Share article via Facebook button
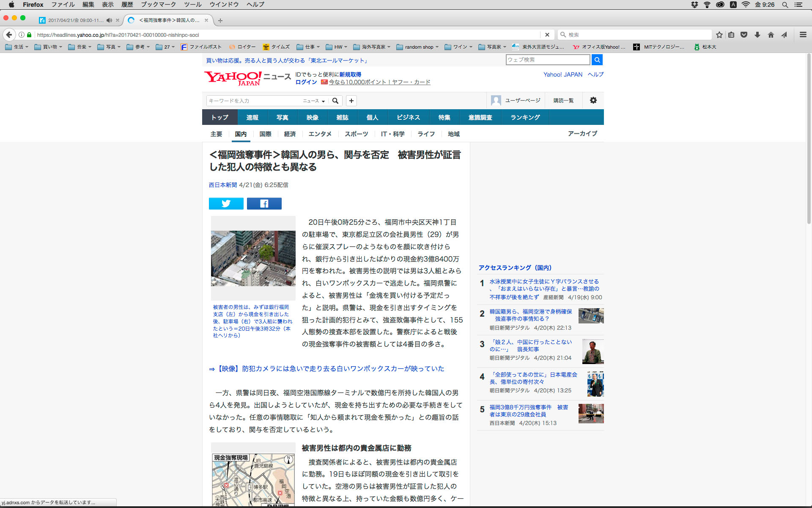Image resolution: width=812 pixels, height=508 pixels. [264, 204]
